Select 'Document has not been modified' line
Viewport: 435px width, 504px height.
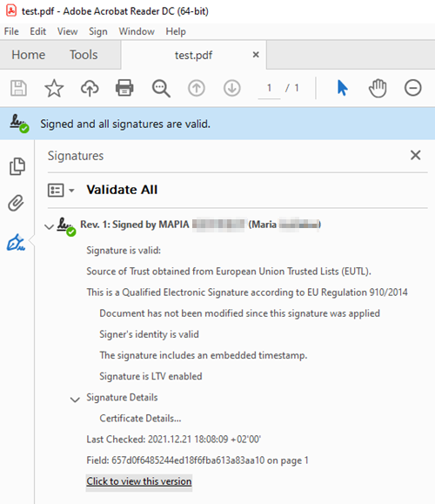239,313
